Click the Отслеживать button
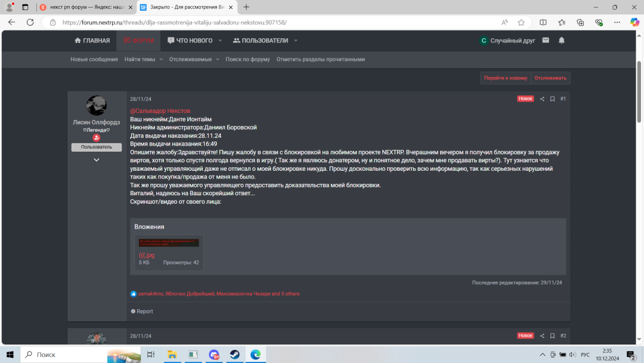 click(550, 78)
